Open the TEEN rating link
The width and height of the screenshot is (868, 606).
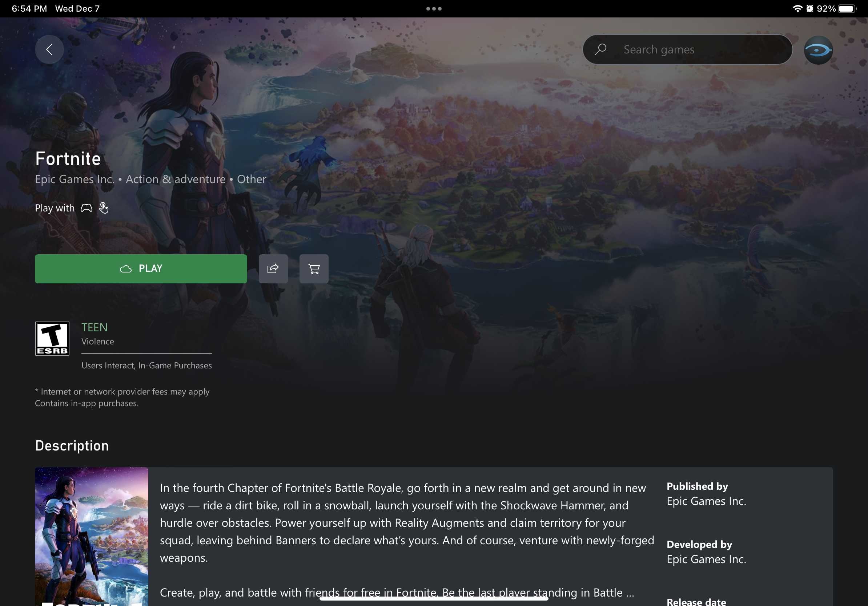[x=95, y=327]
